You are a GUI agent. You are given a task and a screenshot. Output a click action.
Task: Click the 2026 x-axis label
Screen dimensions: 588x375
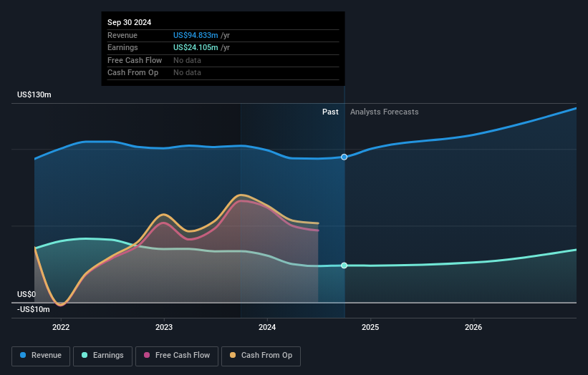coord(473,328)
